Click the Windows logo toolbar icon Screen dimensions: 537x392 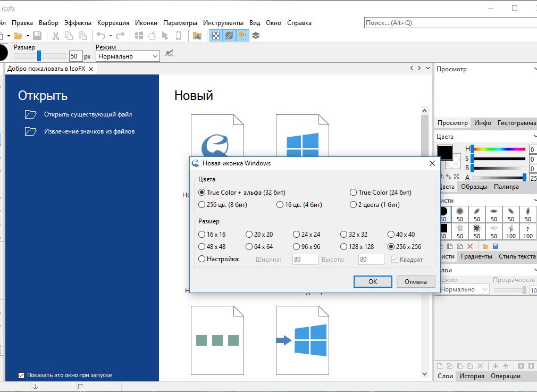click(x=139, y=36)
